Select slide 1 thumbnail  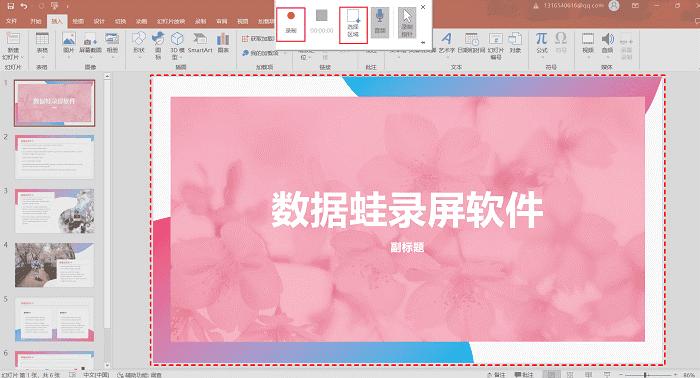pos(54,103)
